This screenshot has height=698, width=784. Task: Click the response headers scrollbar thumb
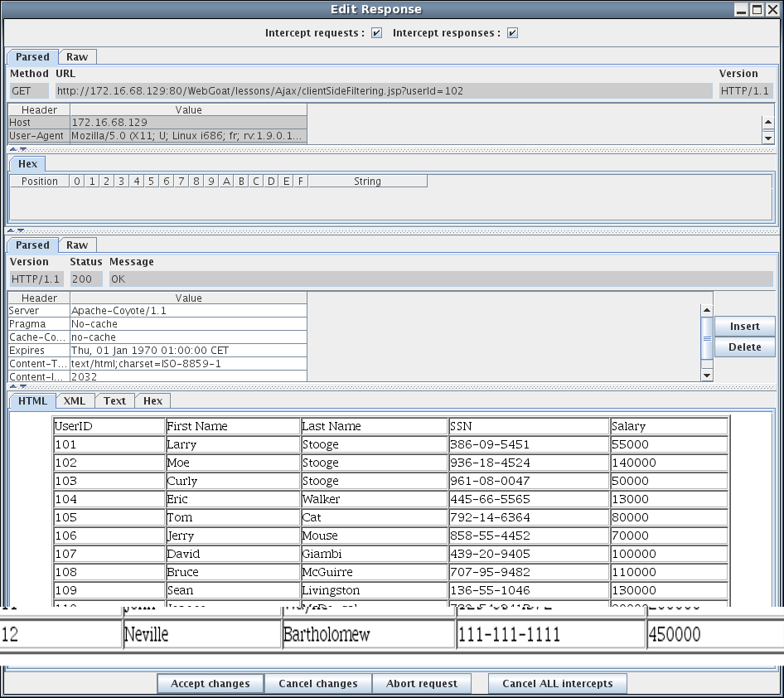[706, 338]
